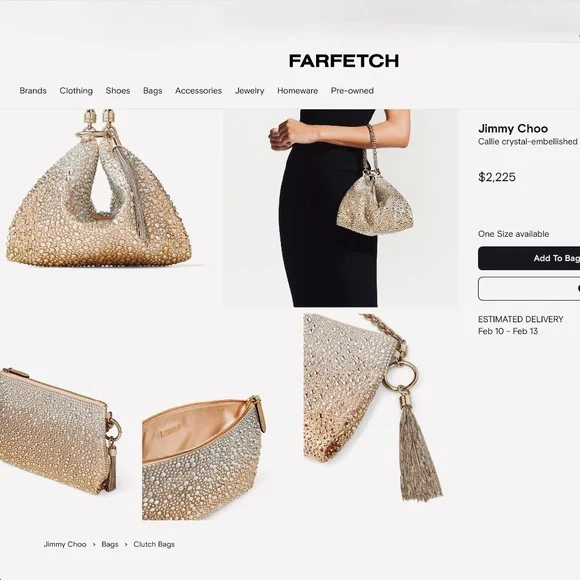Open the model holding bag photo
Viewport: 580px width, 580px height.
[340, 208]
